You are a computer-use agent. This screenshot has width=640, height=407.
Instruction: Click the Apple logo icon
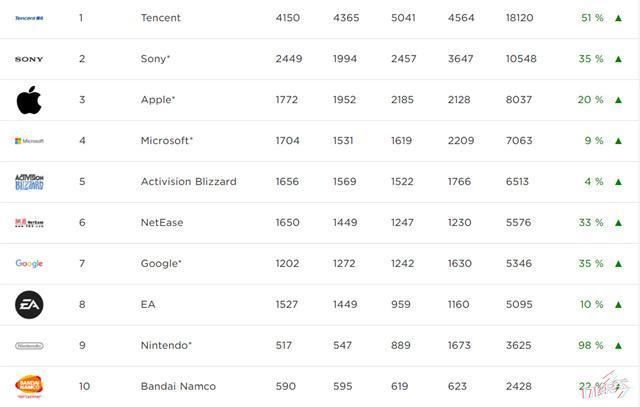pos(29,100)
